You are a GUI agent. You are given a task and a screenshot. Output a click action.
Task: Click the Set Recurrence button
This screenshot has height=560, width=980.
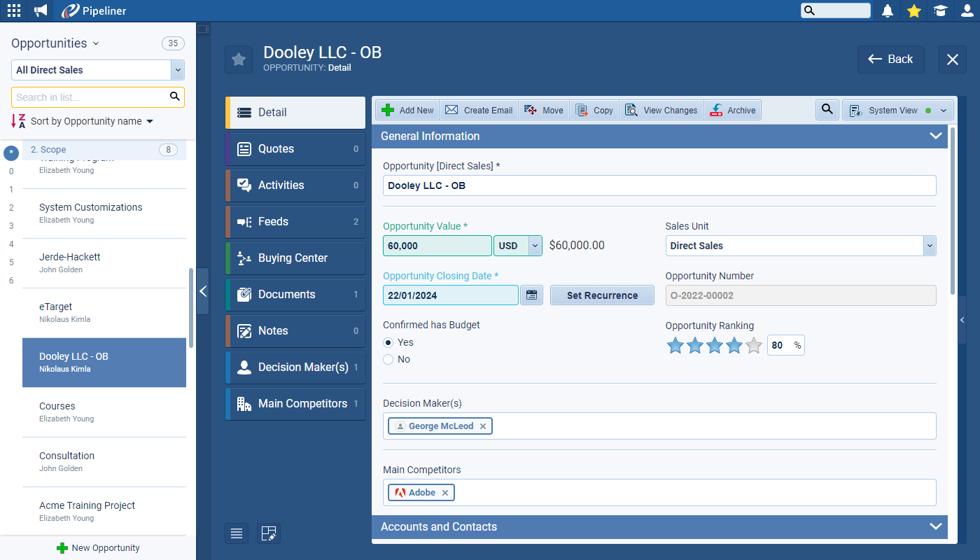602,295
